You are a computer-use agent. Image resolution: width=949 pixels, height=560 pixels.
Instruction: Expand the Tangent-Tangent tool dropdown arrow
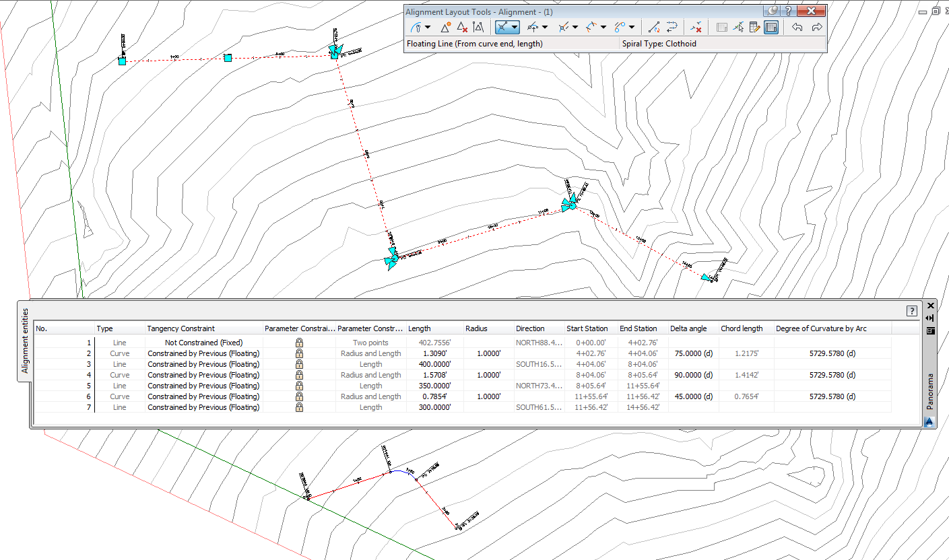point(427,28)
